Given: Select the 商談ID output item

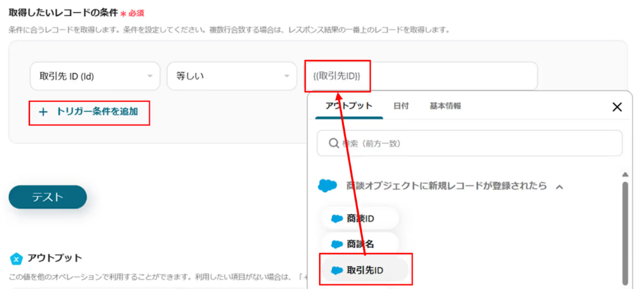Looking at the screenshot, I should 360,218.
